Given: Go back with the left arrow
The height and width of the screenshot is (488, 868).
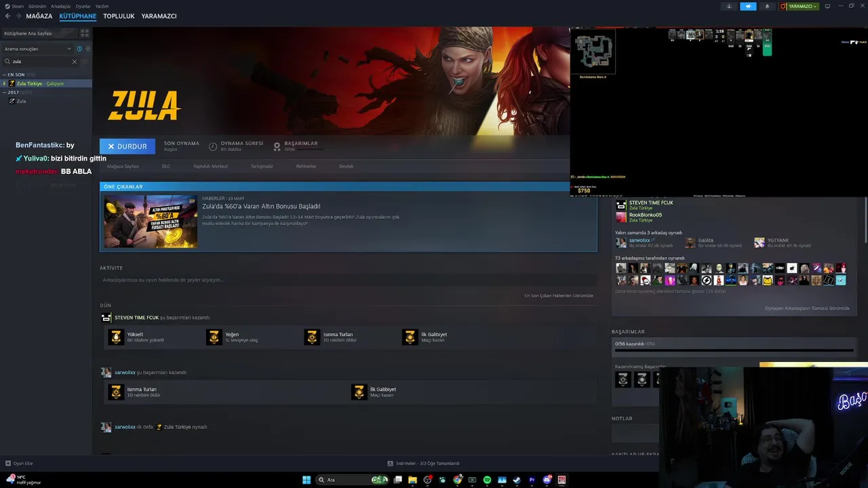Looking at the screenshot, I should click(7, 16).
